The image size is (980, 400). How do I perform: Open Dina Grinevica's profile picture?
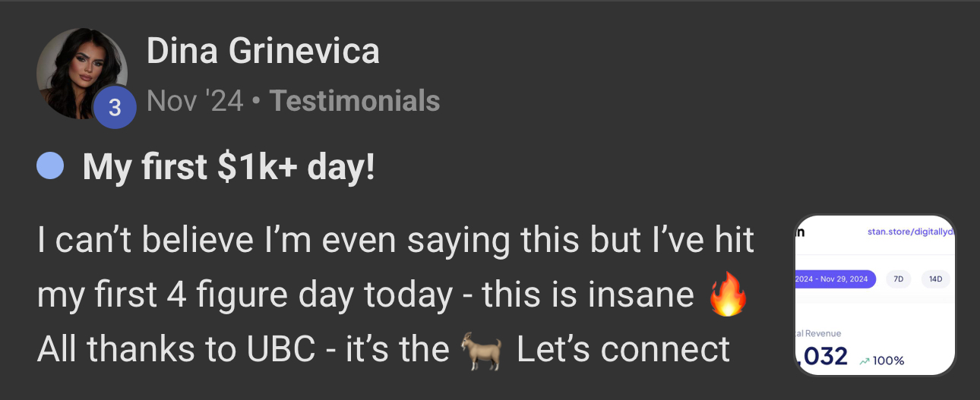[81, 74]
